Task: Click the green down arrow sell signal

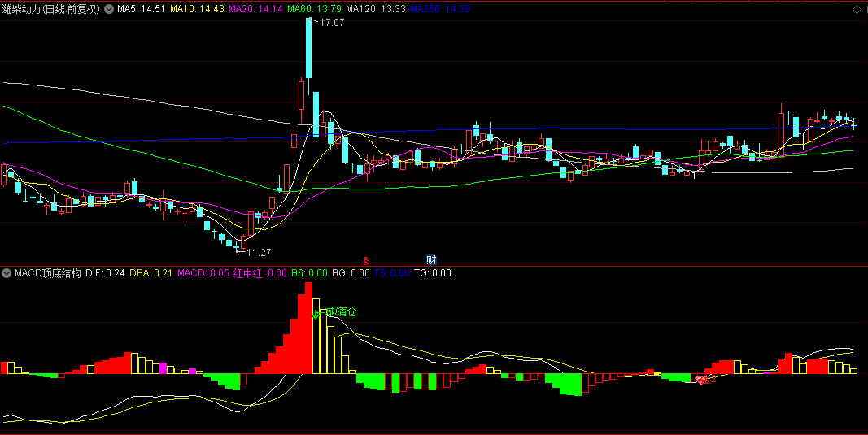Action: pyautogui.click(x=316, y=315)
